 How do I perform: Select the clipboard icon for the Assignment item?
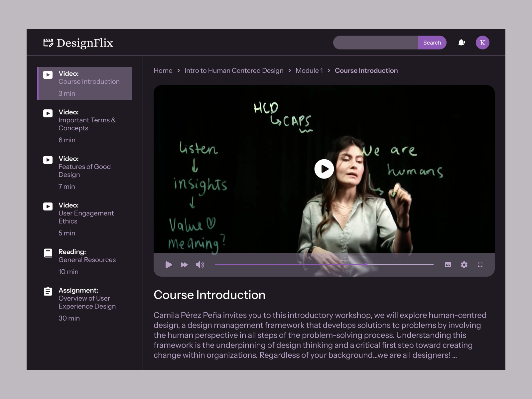(48, 291)
